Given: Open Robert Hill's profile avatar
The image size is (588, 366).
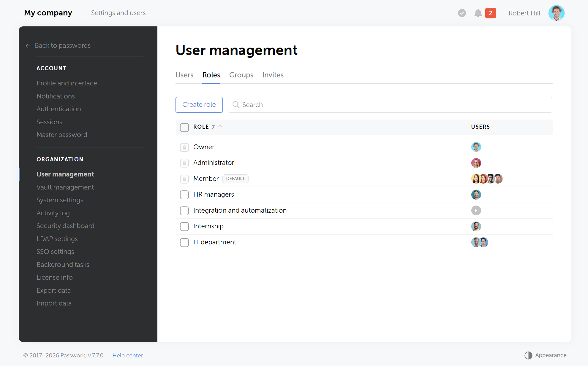Looking at the screenshot, I should click(556, 13).
